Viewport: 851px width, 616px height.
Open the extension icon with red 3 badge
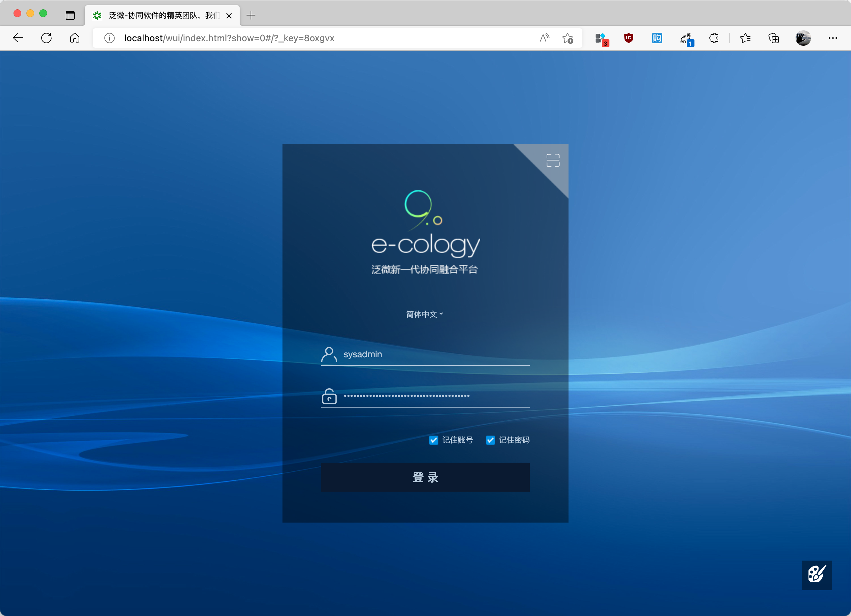coord(601,39)
